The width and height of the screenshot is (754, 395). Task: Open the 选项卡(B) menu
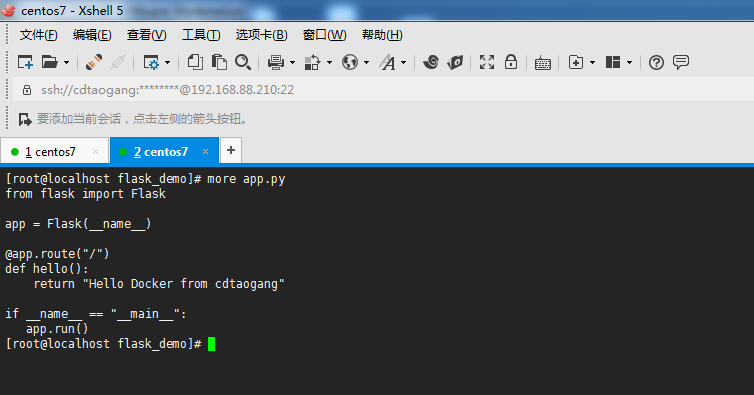pos(262,35)
